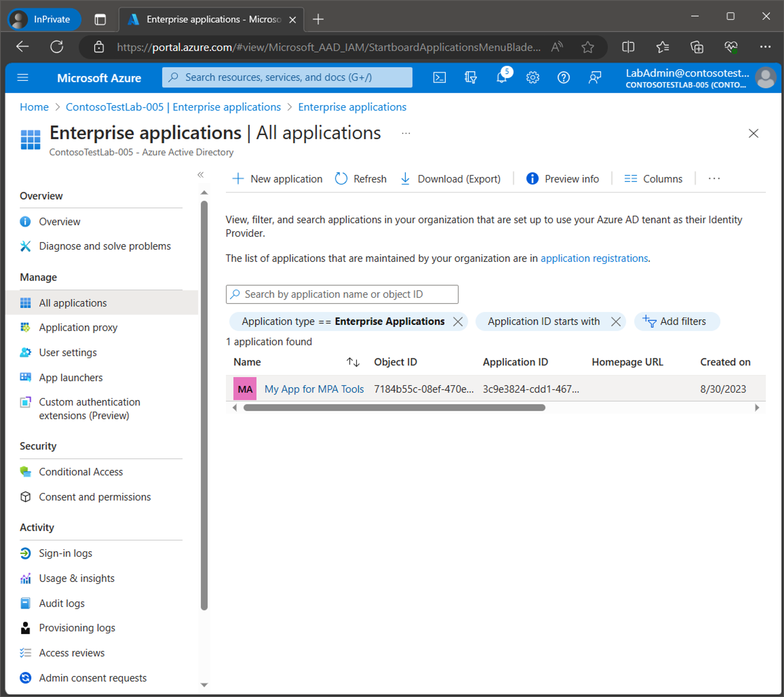Add page to favorites star icon
Screen dimensions: 784x697
(587, 47)
